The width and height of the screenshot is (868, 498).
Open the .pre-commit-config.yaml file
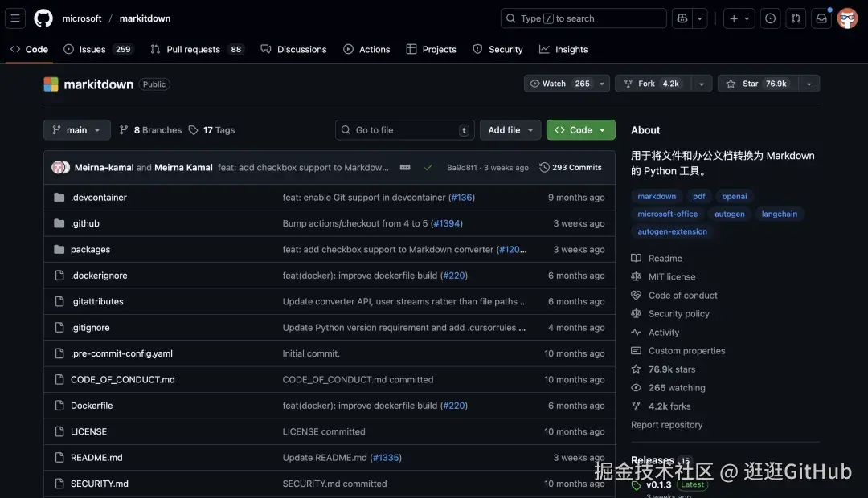coord(122,353)
